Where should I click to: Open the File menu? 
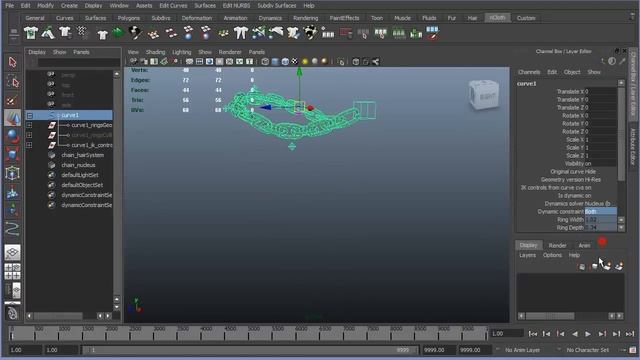click(10, 6)
